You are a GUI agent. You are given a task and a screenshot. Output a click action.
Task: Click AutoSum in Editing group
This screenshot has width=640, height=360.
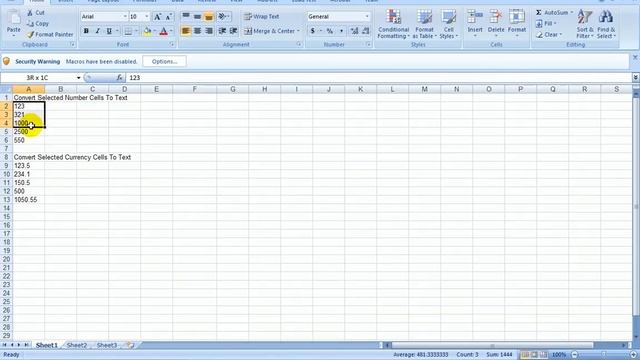pos(551,13)
